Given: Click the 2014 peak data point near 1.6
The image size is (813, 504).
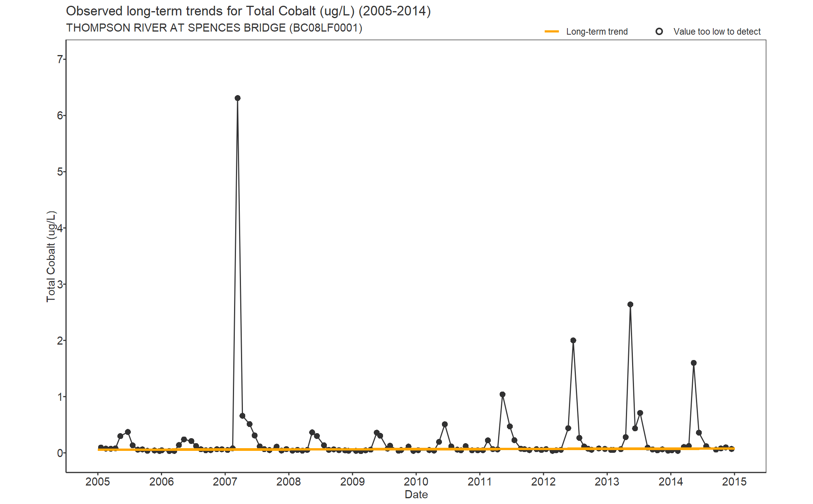Looking at the screenshot, I should (694, 363).
